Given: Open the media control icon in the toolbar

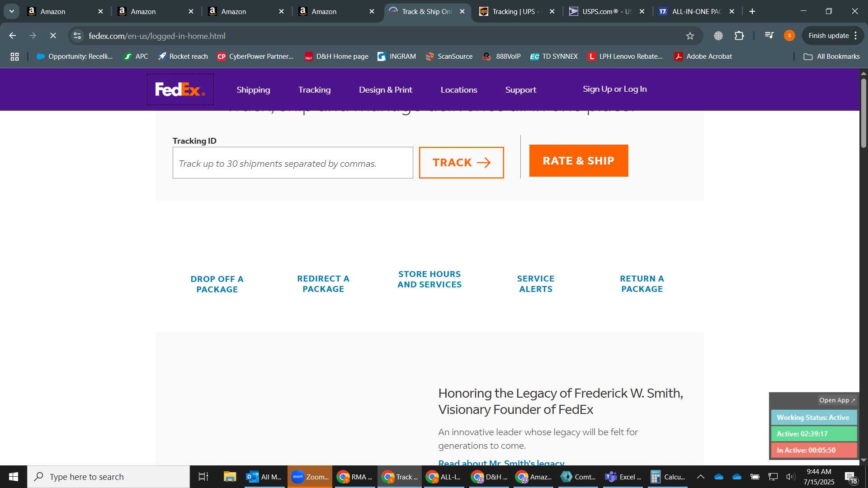Looking at the screenshot, I should coord(769,35).
